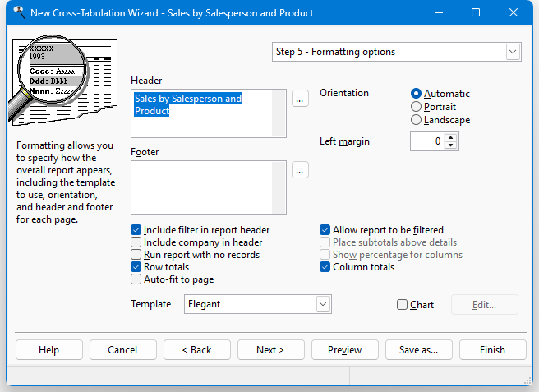This screenshot has height=392, width=539.
Task: Enable the Chart checkbox
Action: 402,305
